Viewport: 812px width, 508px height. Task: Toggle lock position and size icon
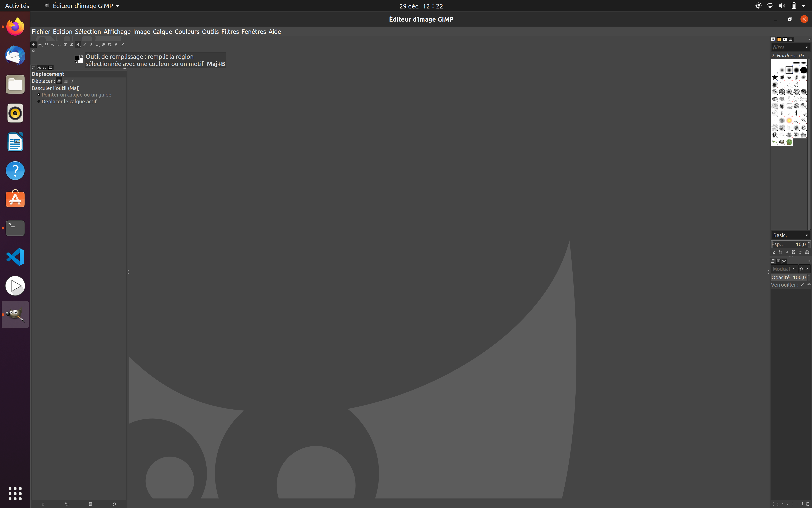pyautogui.click(x=809, y=284)
